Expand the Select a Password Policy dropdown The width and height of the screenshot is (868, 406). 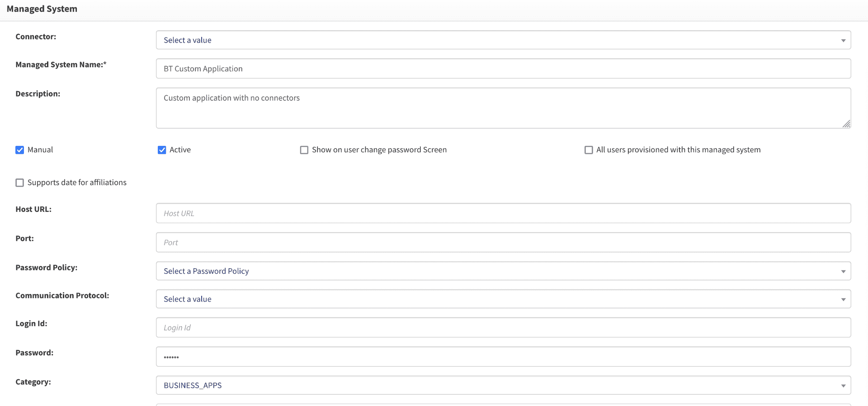pos(503,271)
